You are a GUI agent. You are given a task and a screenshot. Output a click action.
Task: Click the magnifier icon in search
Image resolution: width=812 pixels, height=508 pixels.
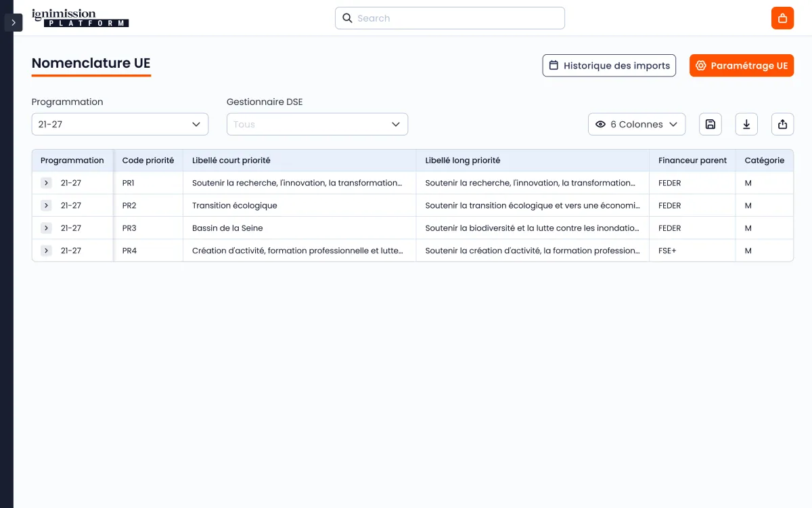(x=347, y=18)
